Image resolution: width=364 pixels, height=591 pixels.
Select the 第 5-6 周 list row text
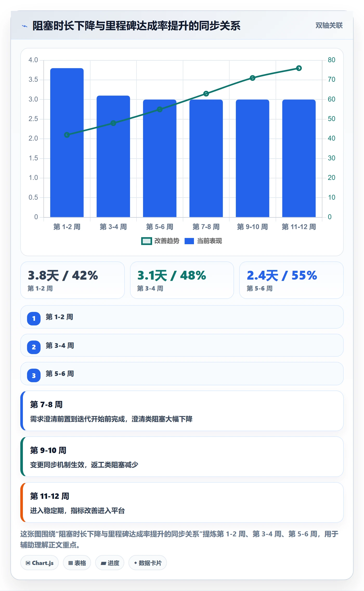[x=60, y=374]
